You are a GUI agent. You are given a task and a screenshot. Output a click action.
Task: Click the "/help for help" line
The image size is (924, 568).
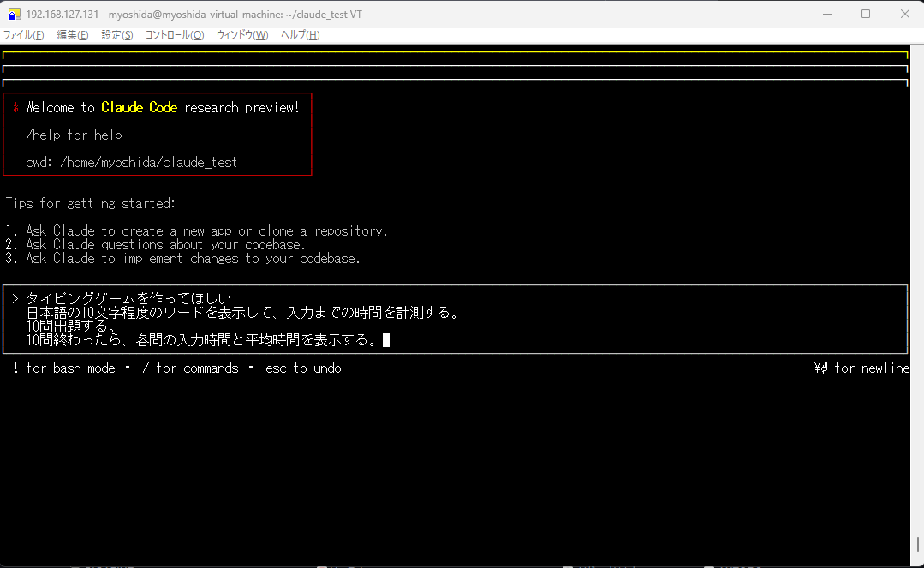point(74,135)
